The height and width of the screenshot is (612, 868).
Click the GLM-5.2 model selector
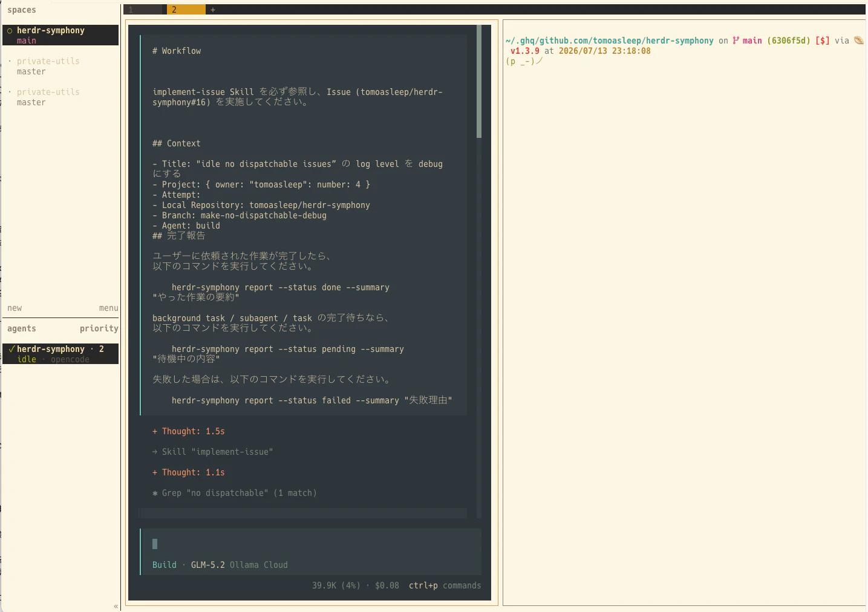click(x=207, y=565)
